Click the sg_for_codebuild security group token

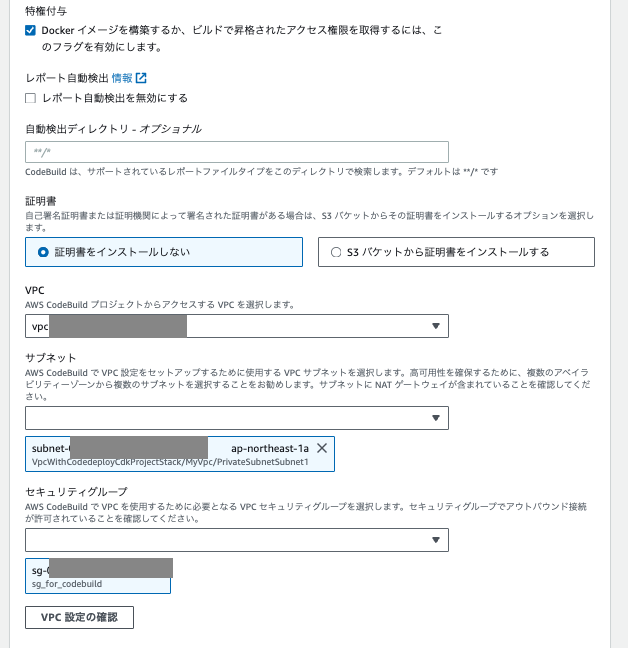(98, 576)
